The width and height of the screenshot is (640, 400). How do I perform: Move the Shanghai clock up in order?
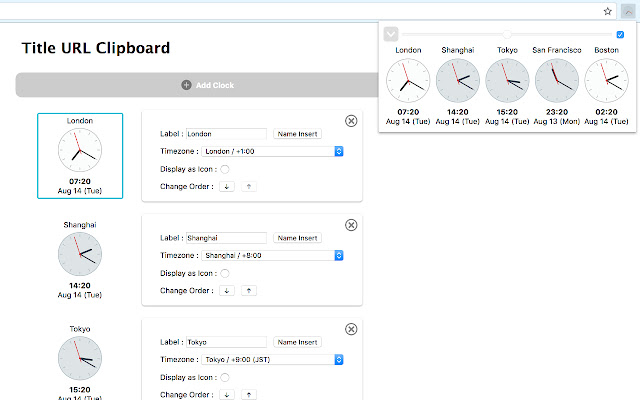click(x=249, y=291)
